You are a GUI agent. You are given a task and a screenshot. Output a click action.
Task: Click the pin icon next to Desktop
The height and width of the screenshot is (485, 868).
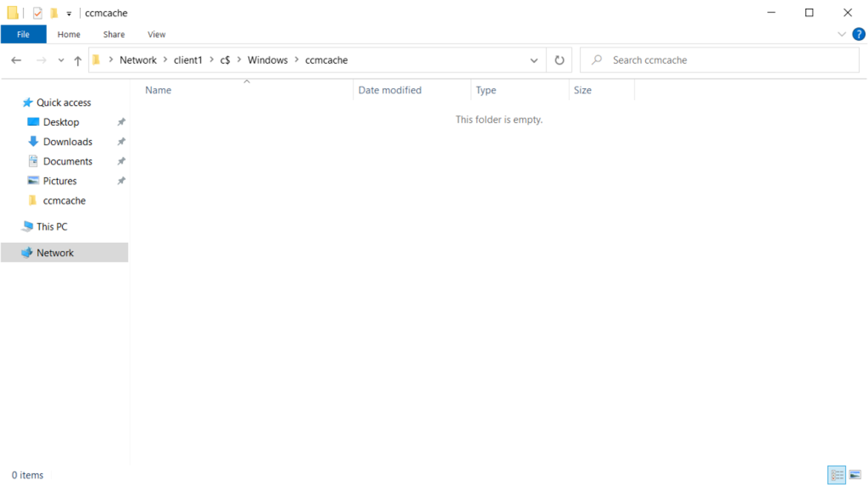121,122
